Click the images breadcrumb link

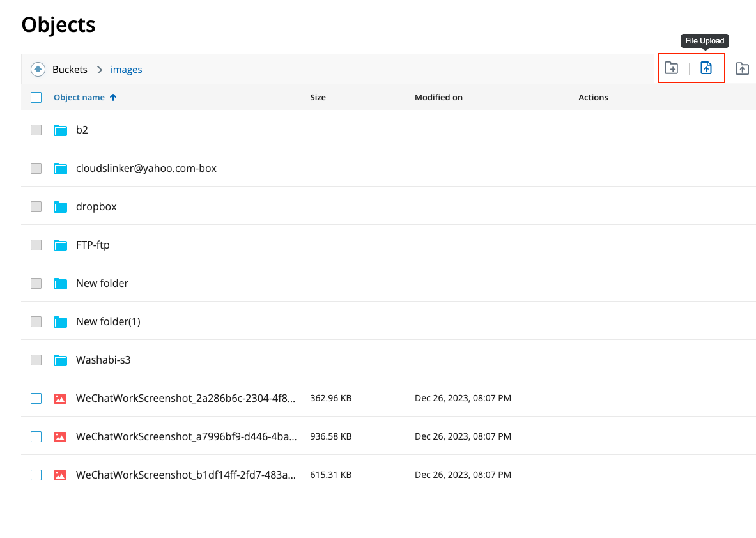pyautogui.click(x=126, y=69)
